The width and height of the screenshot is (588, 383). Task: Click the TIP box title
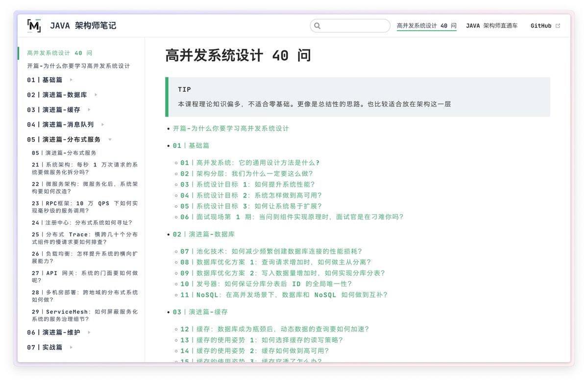185,90
